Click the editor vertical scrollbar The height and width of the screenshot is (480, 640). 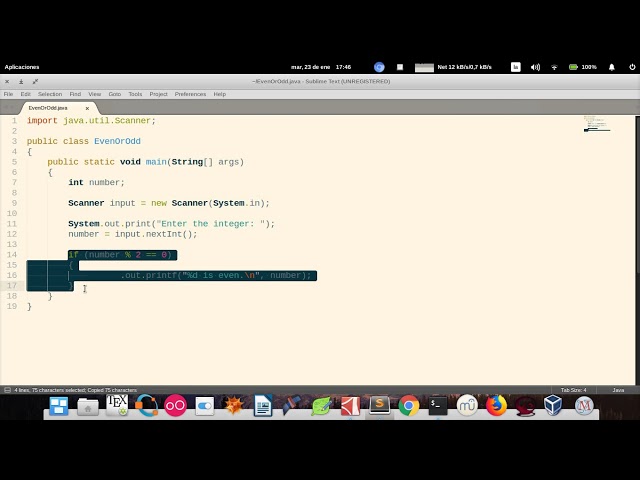coord(638,195)
